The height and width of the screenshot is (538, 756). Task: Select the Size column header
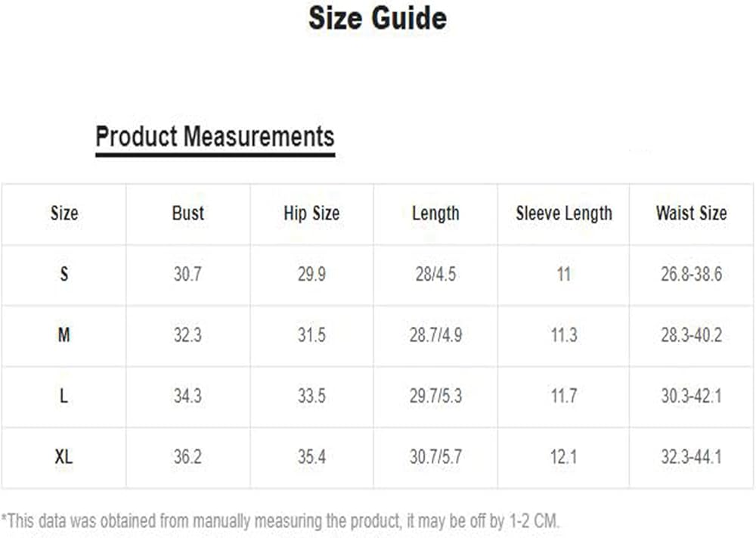pyautogui.click(x=64, y=213)
